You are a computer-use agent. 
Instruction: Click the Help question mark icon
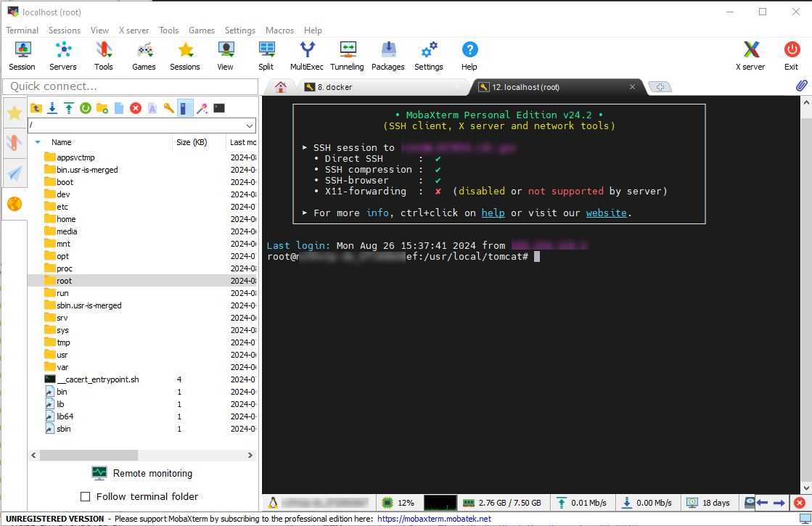(x=469, y=57)
